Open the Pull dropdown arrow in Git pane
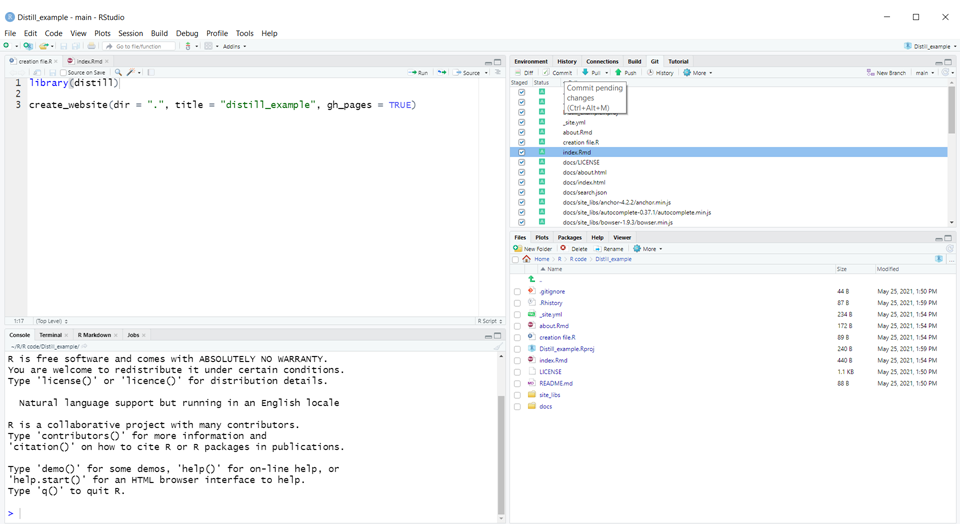This screenshot has height=524, width=960. click(x=607, y=73)
